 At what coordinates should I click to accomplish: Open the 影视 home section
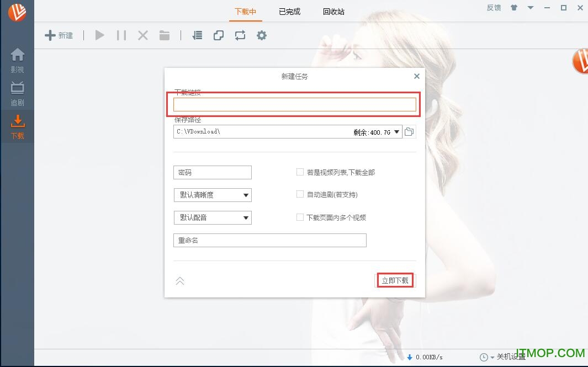[17, 60]
